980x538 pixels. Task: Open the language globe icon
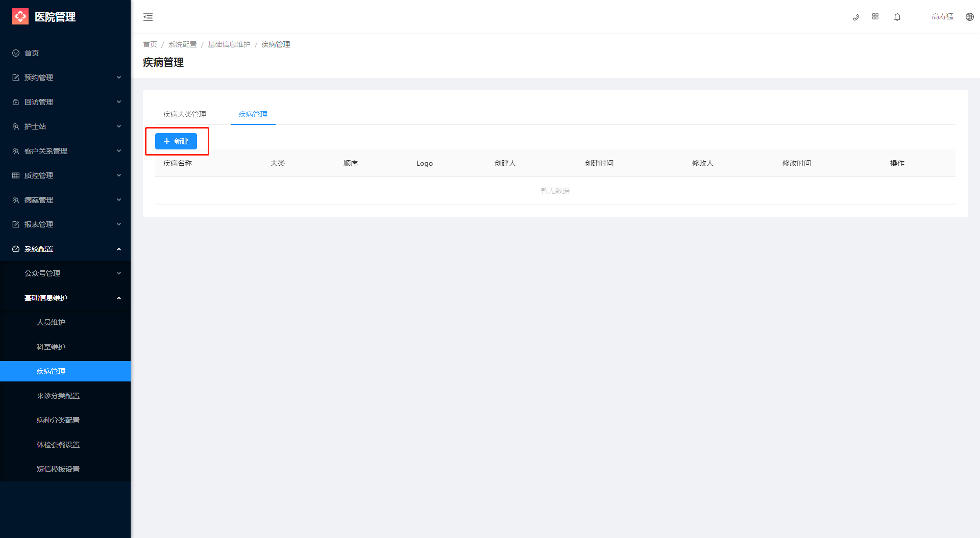pyautogui.click(x=970, y=17)
